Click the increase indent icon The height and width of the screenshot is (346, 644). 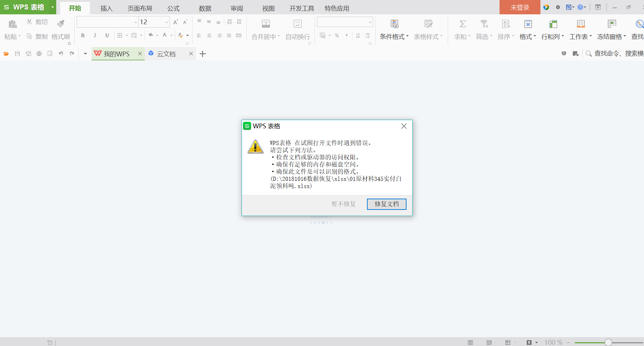pos(239,22)
